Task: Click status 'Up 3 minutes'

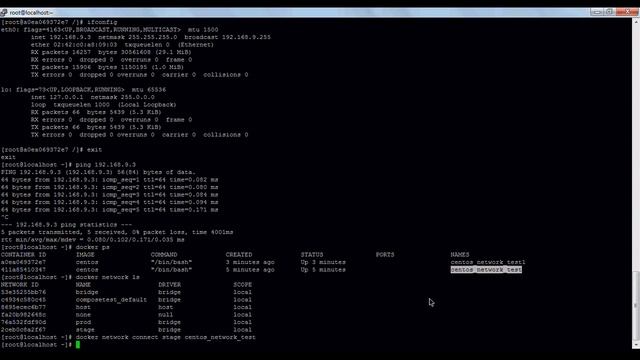Action: (x=323, y=262)
